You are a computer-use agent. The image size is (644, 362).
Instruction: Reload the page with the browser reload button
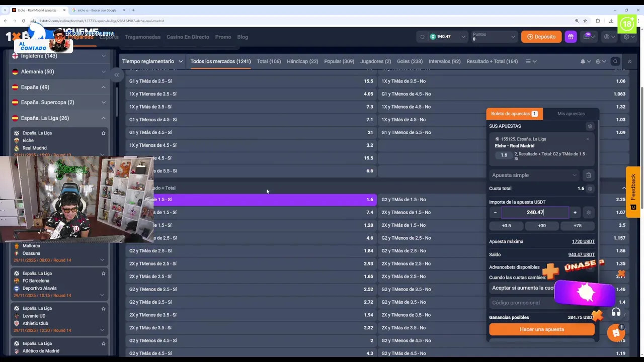(x=23, y=21)
